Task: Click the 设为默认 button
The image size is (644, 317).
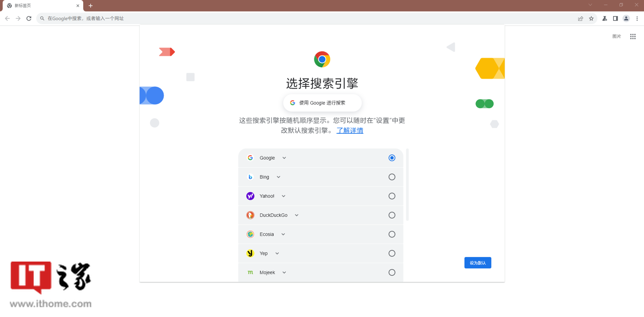Action: (x=478, y=263)
